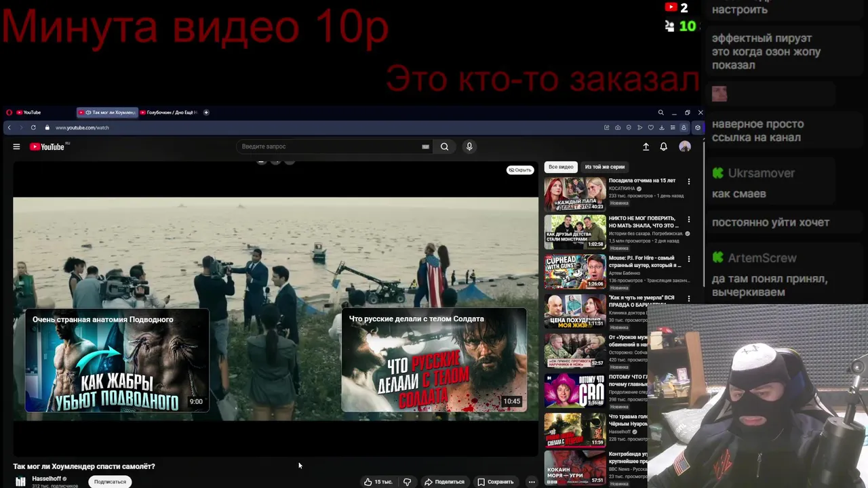Like the video with 15 тыс. thumbs up
The width and height of the screenshot is (868, 488).
[378, 482]
